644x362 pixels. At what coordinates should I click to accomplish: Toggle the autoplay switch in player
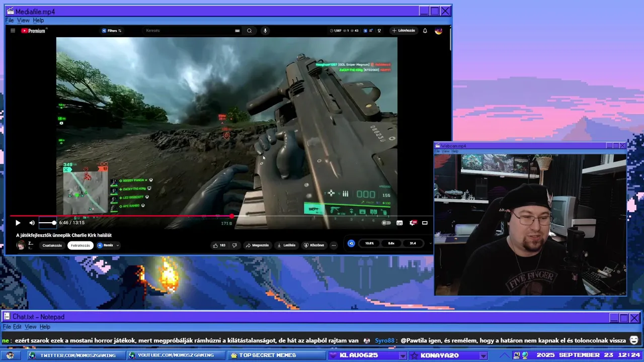[x=386, y=223]
